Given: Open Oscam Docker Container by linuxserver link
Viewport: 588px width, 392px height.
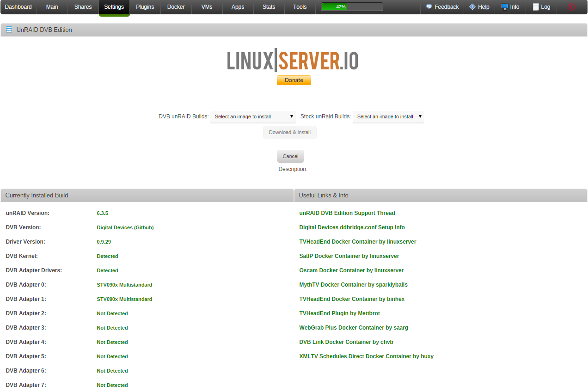Looking at the screenshot, I should click(x=351, y=270).
